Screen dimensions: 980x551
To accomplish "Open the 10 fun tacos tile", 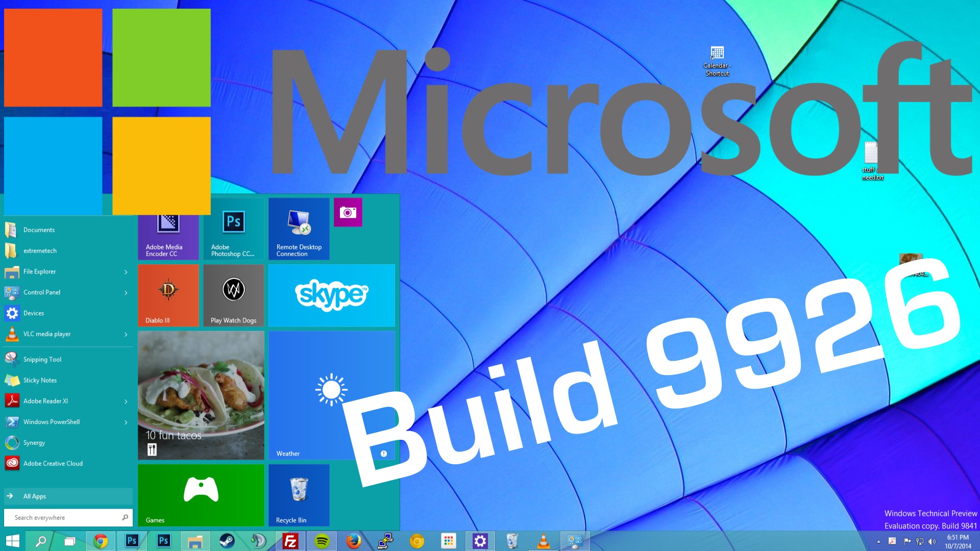I will coord(201,395).
